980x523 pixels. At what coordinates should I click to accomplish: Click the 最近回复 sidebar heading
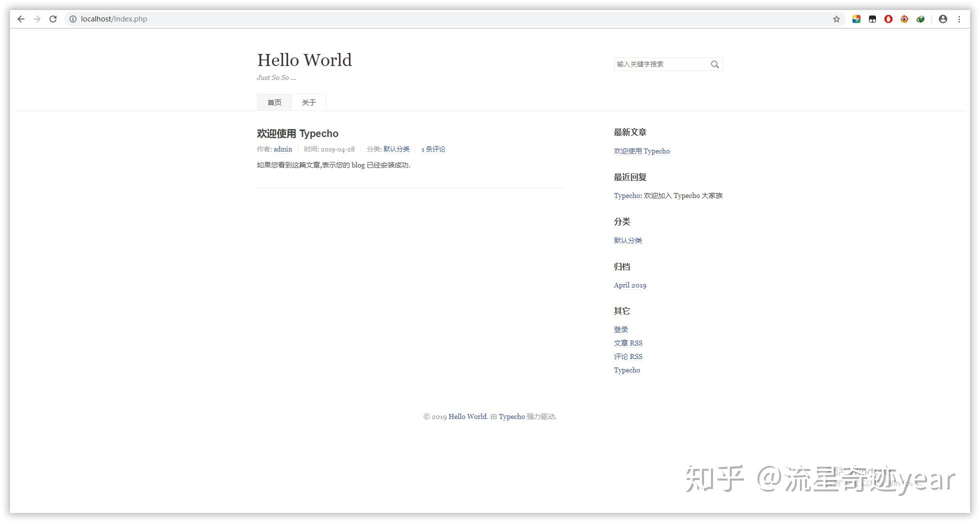[x=630, y=177]
